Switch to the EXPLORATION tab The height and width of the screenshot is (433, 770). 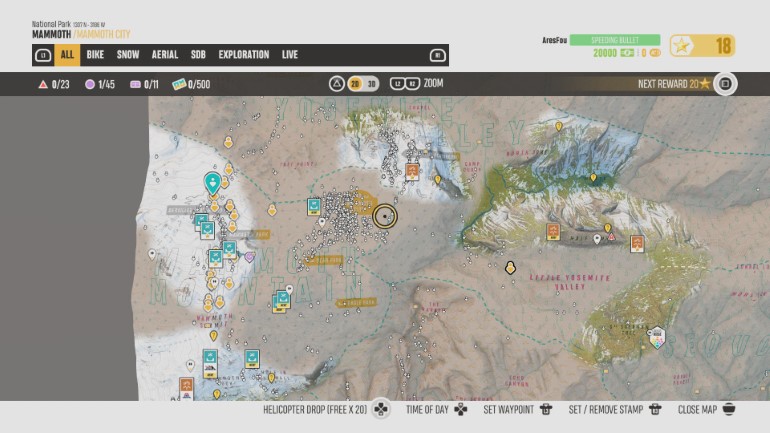(x=243, y=55)
